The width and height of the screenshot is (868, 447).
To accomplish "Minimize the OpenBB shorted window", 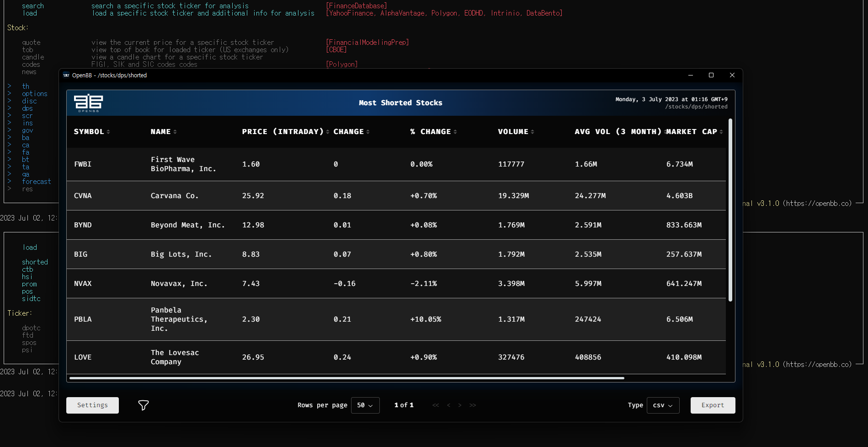I will point(691,75).
